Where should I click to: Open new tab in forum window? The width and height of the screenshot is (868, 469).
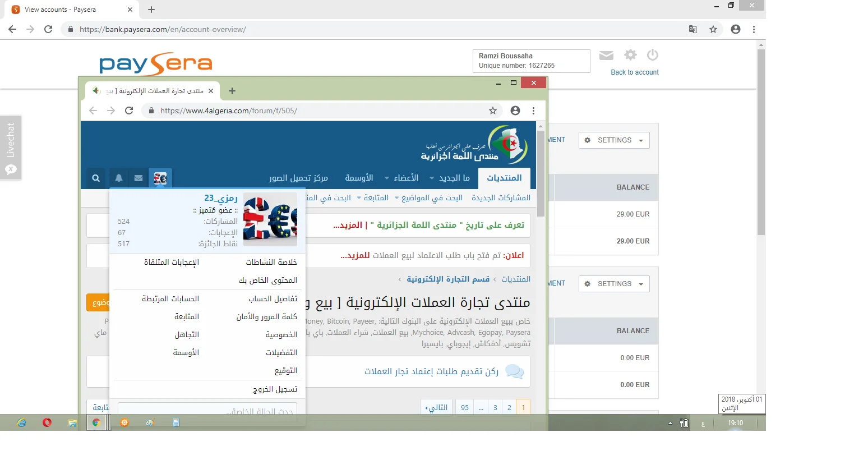click(232, 91)
